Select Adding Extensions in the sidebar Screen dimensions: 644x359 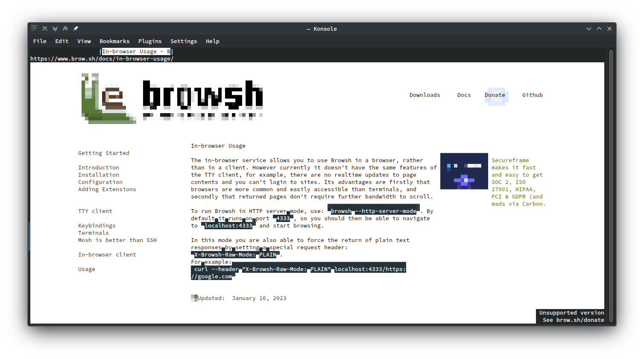[x=107, y=189]
